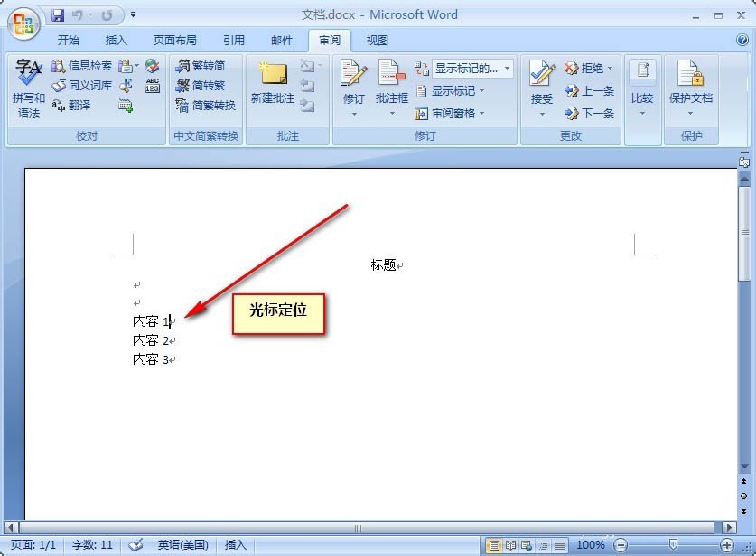Expand the 审阅窗格 dropdown arrow
This screenshot has height=556, width=756.
coord(481,114)
